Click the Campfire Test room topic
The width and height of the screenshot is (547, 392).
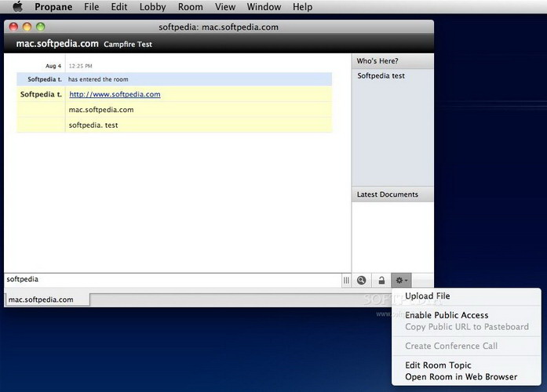coord(128,44)
